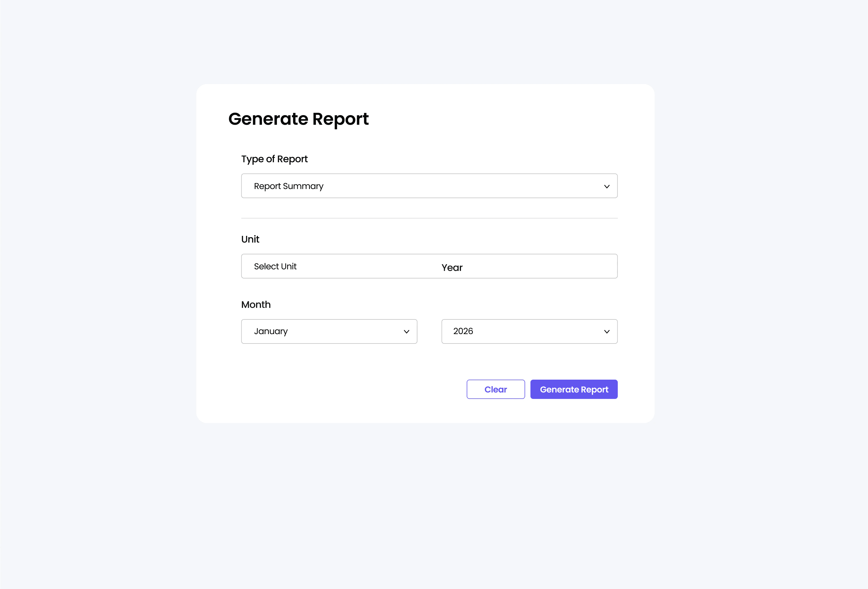Open the year chevron beside 2026
This screenshot has height=589, width=868.
click(x=607, y=331)
